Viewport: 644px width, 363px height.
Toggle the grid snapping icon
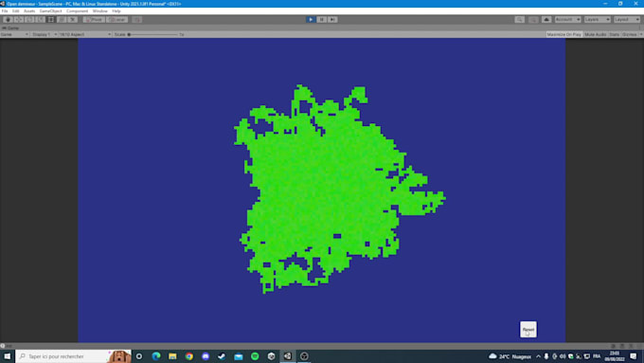click(x=136, y=19)
